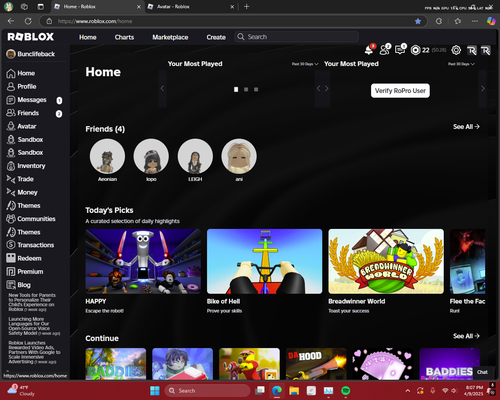
Task: Open the browser's three-dot menu
Action: [x=475, y=21]
